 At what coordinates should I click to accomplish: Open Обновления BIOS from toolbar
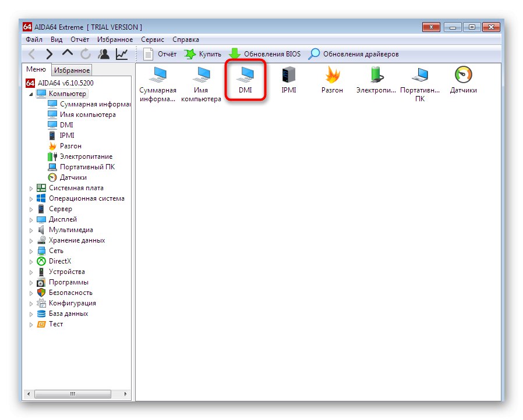tap(265, 54)
